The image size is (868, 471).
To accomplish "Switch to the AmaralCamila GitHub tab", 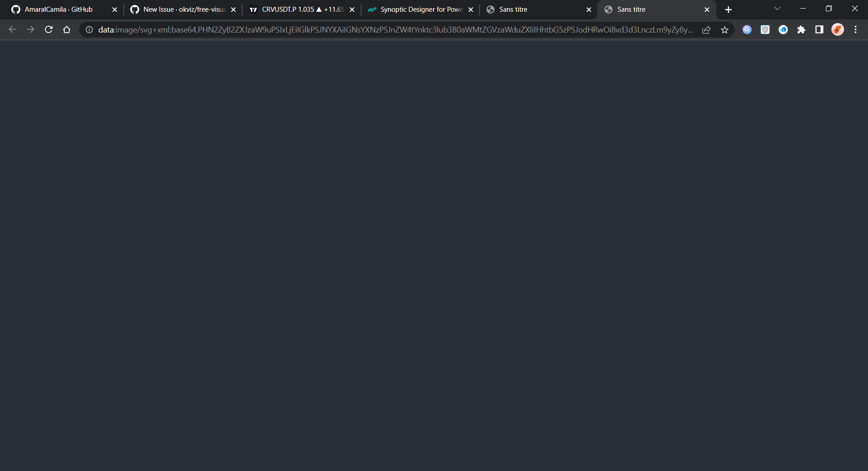I will [x=59, y=9].
